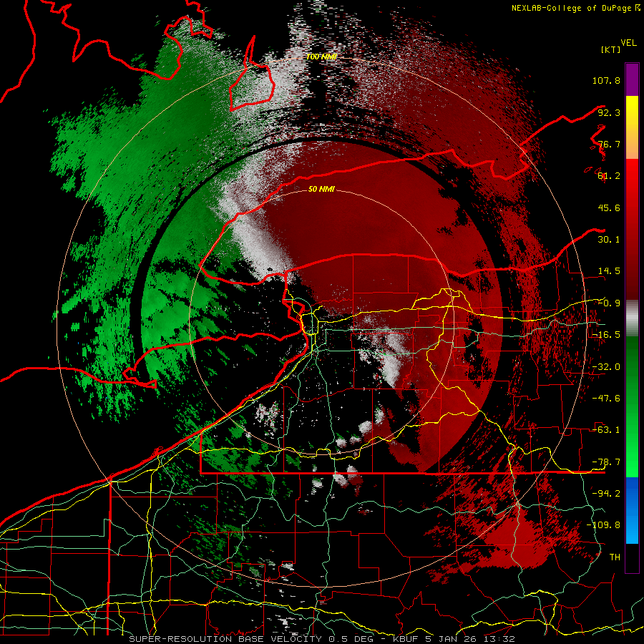Click the 14.5 legend value
644x644 pixels.
[x=609, y=271]
